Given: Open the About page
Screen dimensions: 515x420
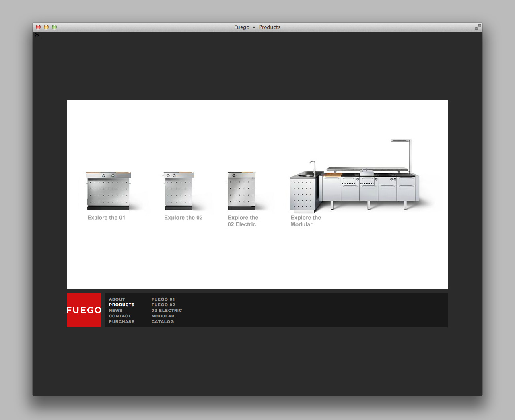Looking at the screenshot, I should click(117, 299).
